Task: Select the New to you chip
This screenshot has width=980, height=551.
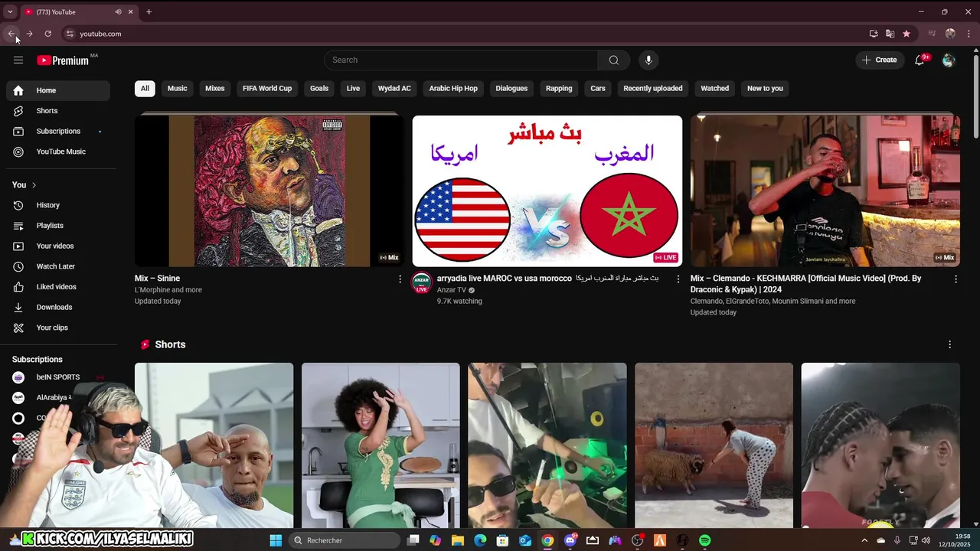Action: click(765, 88)
